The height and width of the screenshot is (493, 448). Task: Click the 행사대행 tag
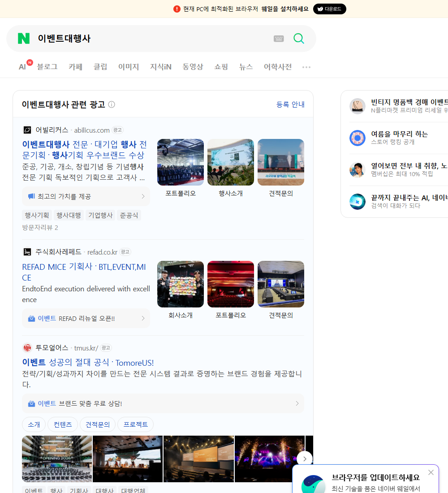tap(69, 216)
